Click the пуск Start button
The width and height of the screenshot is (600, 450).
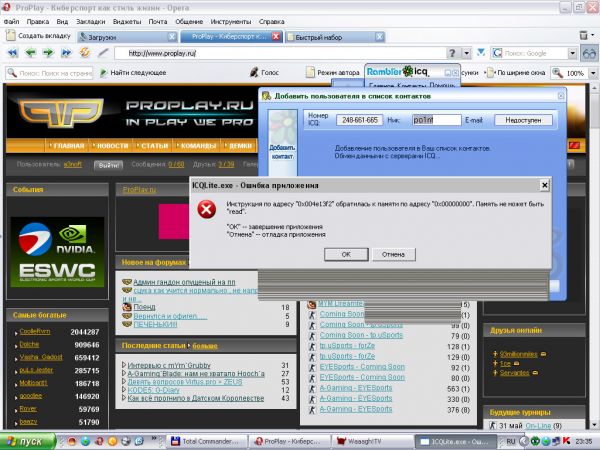click(x=28, y=442)
